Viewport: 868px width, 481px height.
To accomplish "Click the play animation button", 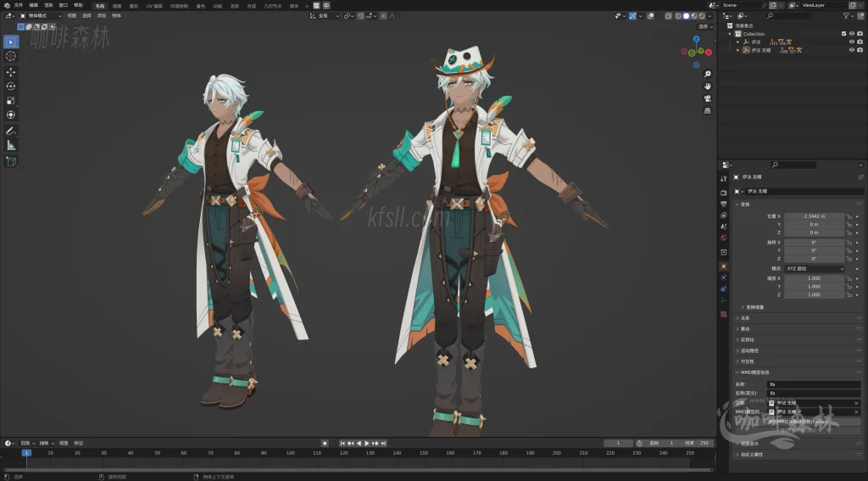I will [366, 444].
